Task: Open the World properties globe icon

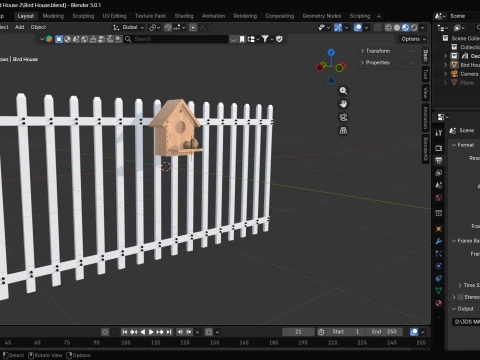Action: coord(439,198)
